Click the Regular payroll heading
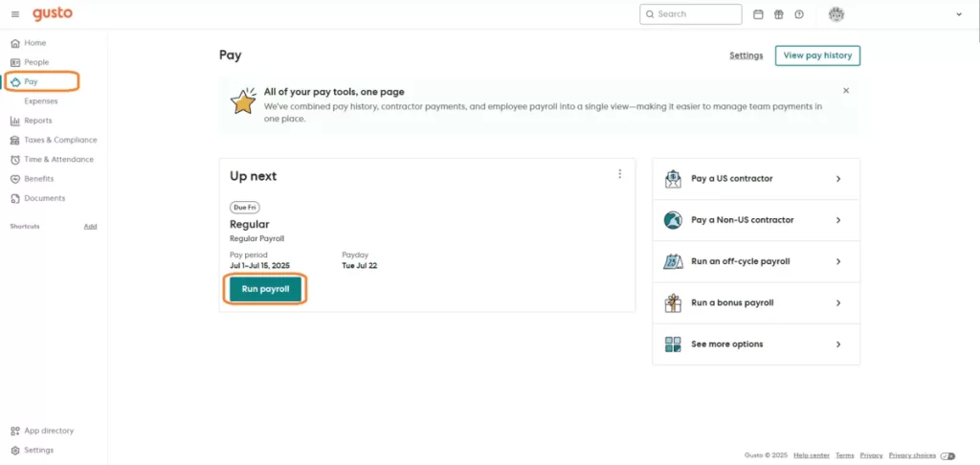 click(250, 225)
